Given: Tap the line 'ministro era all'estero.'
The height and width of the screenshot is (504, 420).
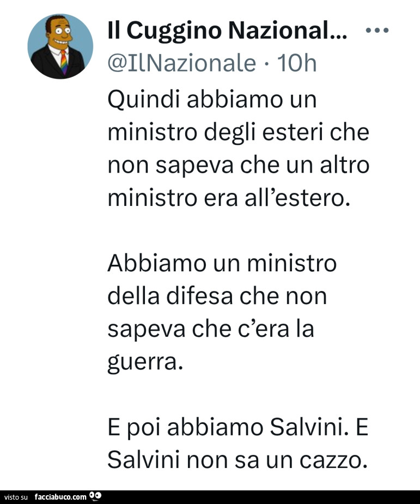Looking at the screenshot, I should click(x=228, y=198).
